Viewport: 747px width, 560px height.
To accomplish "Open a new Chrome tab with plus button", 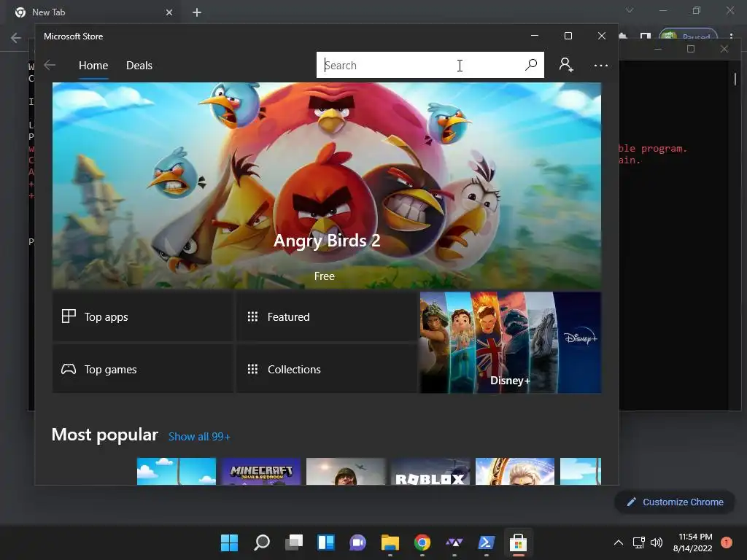I will click(x=197, y=12).
